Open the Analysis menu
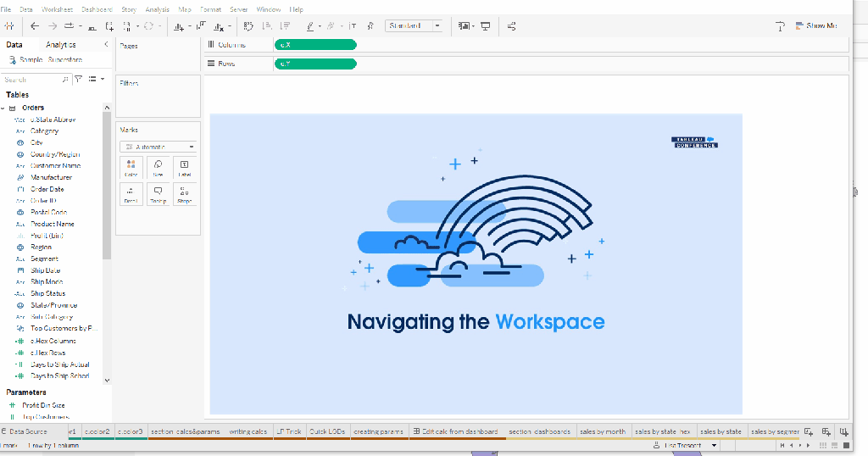Screen dimensions: 868x456 click(157, 9)
